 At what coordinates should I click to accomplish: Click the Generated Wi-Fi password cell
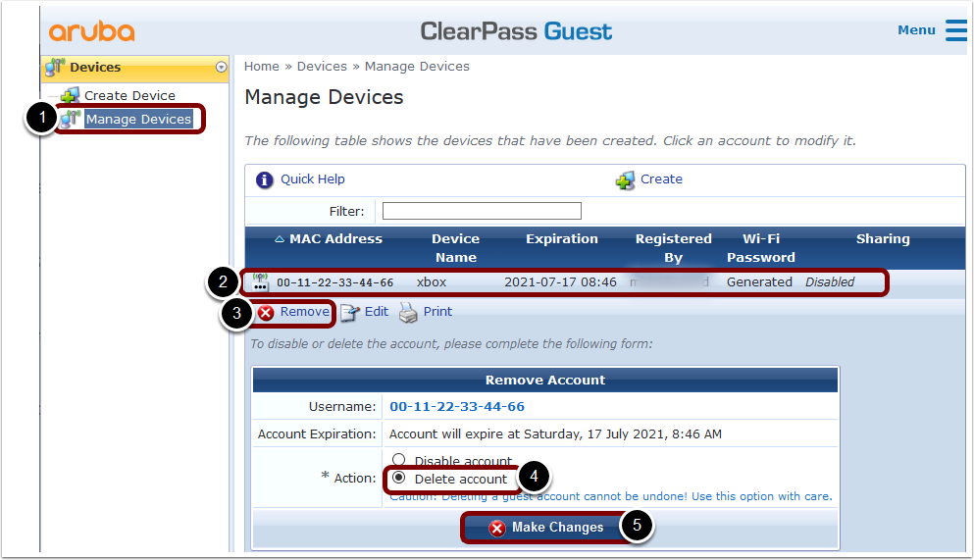pyautogui.click(x=759, y=281)
